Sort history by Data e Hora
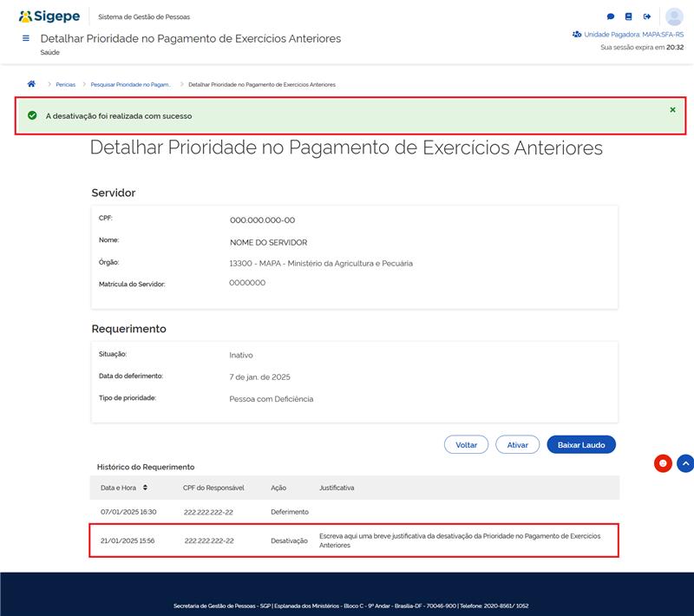 [x=145, y=488]
